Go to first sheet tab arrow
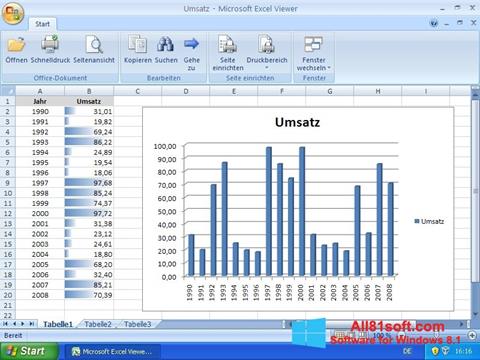The image size is (480, 360). [6, 324]
